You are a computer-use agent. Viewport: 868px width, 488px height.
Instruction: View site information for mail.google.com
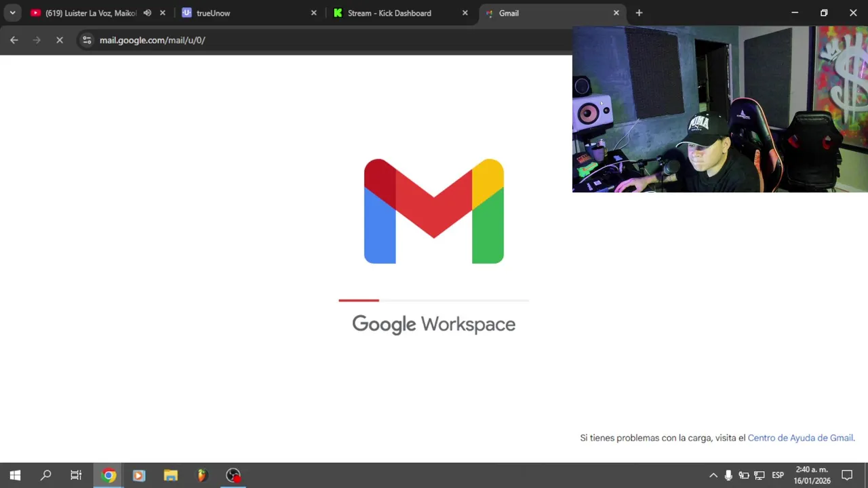(x=87, y=40)
